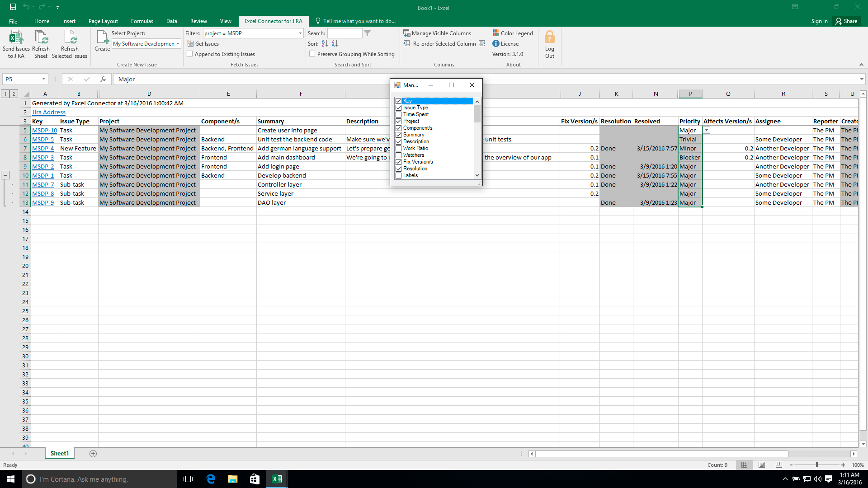Image resolution: width=868 pixels, height=488 pixels.
Task: Click the Undo arrow
Action: [x=26, y=7]
